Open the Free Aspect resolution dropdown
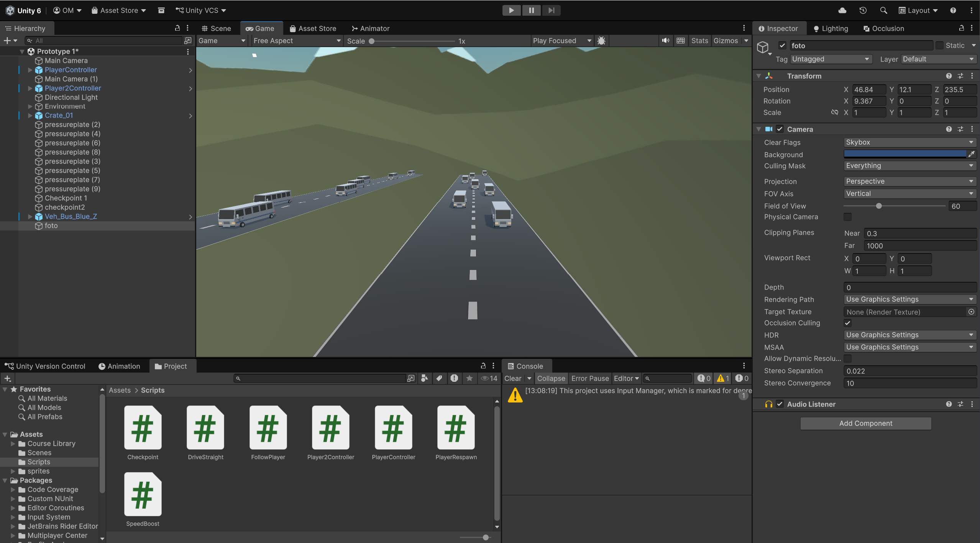Image resolution: width=980 pixels, height=543 pixels. pos(296,41)
